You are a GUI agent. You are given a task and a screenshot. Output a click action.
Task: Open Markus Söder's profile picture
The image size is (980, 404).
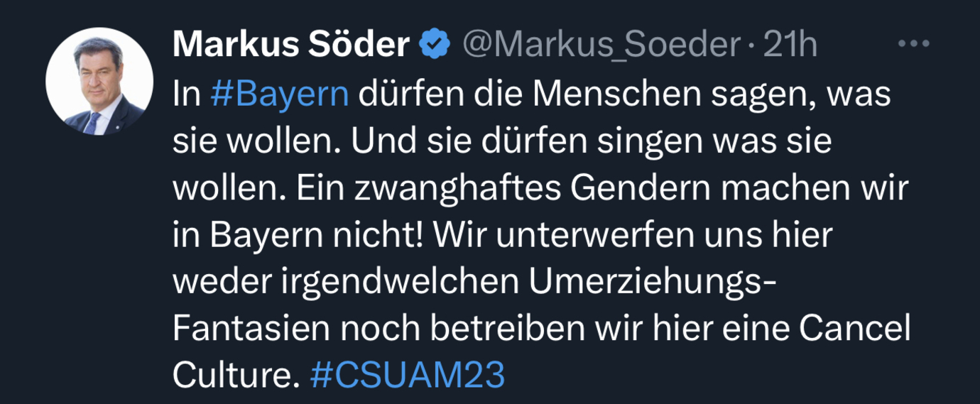[x=99, y=81]
